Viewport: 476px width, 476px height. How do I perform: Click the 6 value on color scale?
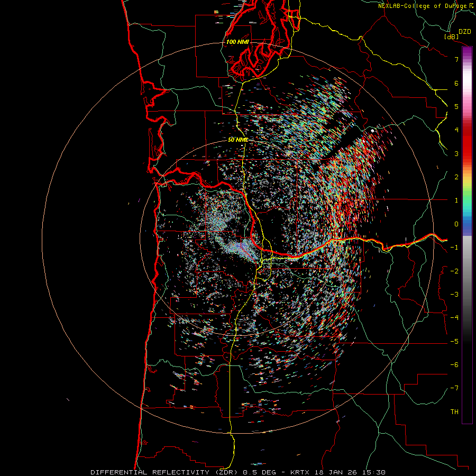pyautogui.click(x=456, y=83)
